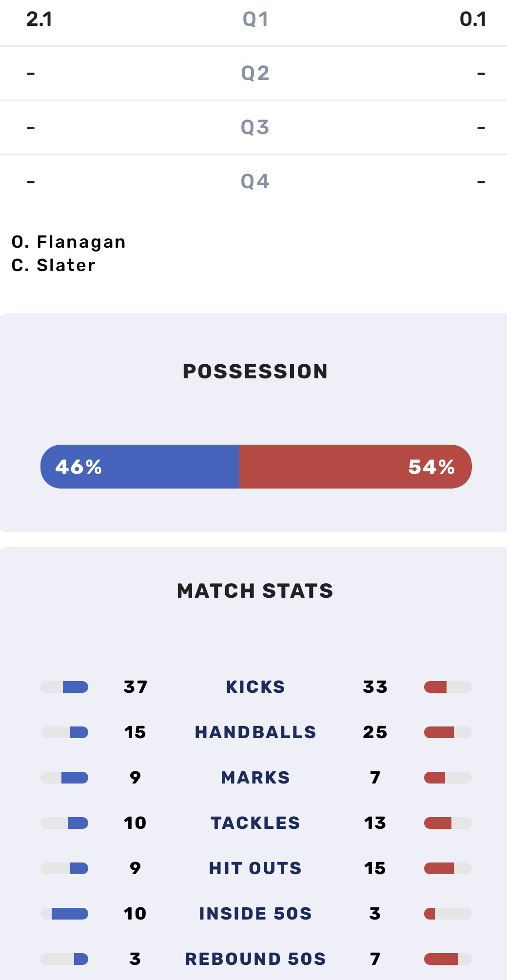Image resolution: width=507 pixels, height=980 pixels.
Task: Open player O. Flanagan
Action: click(69, 242)
